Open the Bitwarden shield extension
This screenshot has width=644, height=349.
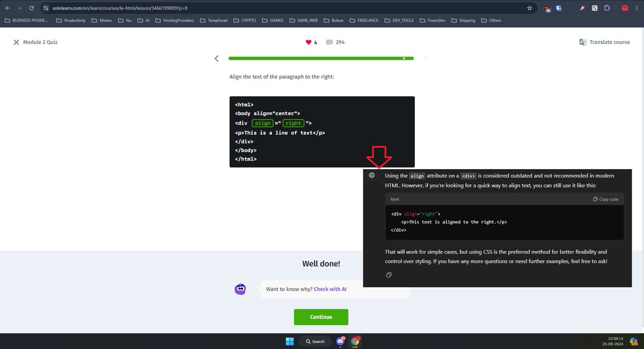click(x=559, y=8)
